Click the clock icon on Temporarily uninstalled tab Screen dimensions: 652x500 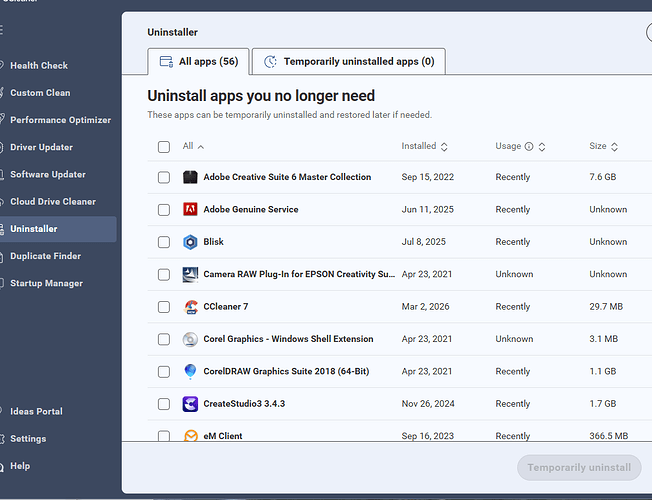[x=270, y=62]
